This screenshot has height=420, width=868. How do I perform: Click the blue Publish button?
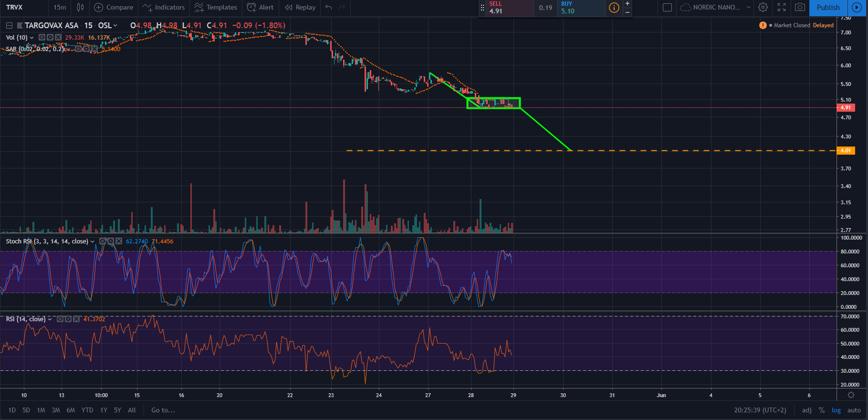coord(828,7)
